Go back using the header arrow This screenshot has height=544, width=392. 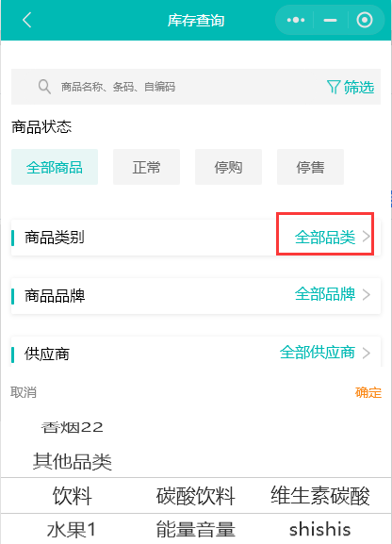tap(27, 20)
